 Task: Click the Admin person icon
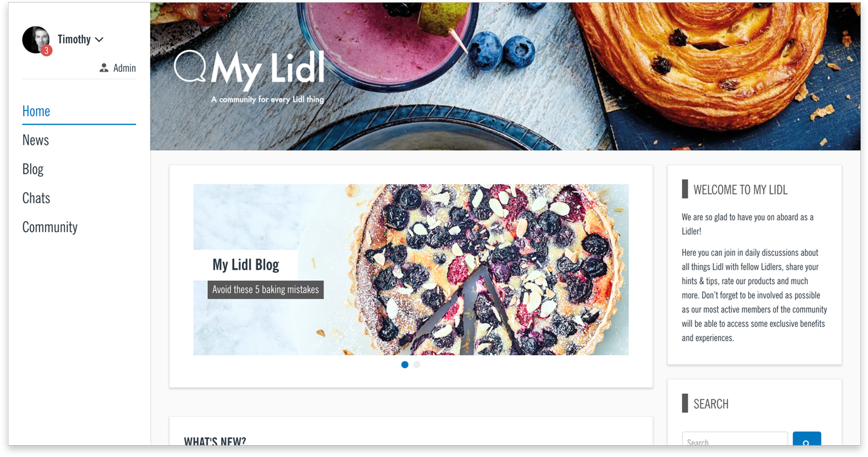[104, 68]
